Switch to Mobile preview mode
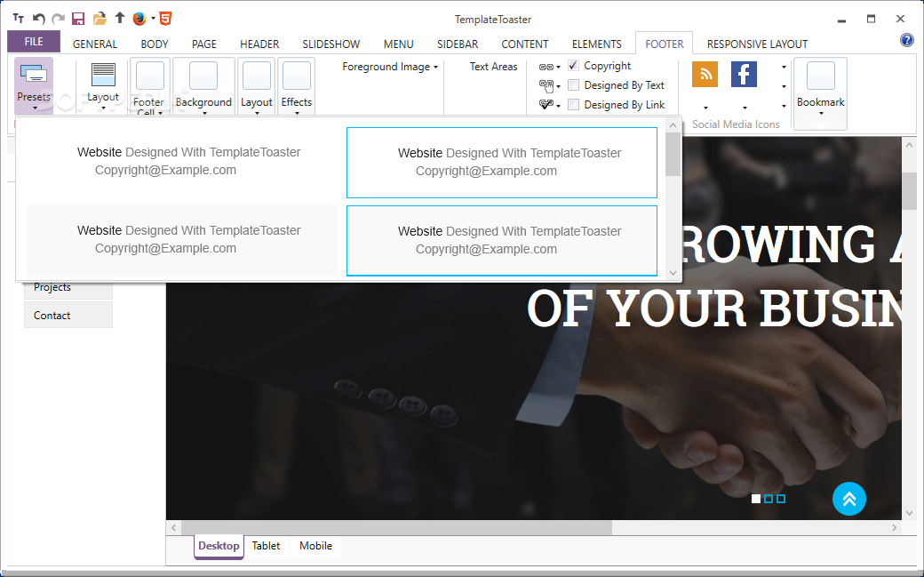This screenshot has width=924, height=577. pos(316,546)
